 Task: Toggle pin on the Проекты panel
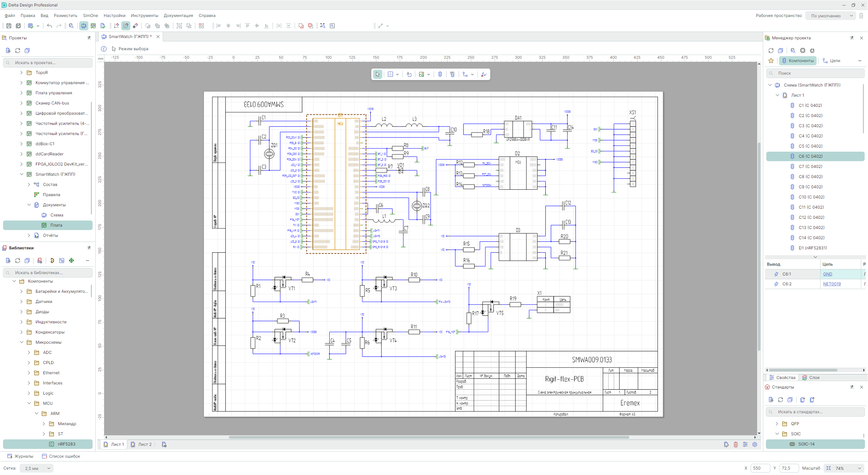pyautogui.click(x=89, y=38)
